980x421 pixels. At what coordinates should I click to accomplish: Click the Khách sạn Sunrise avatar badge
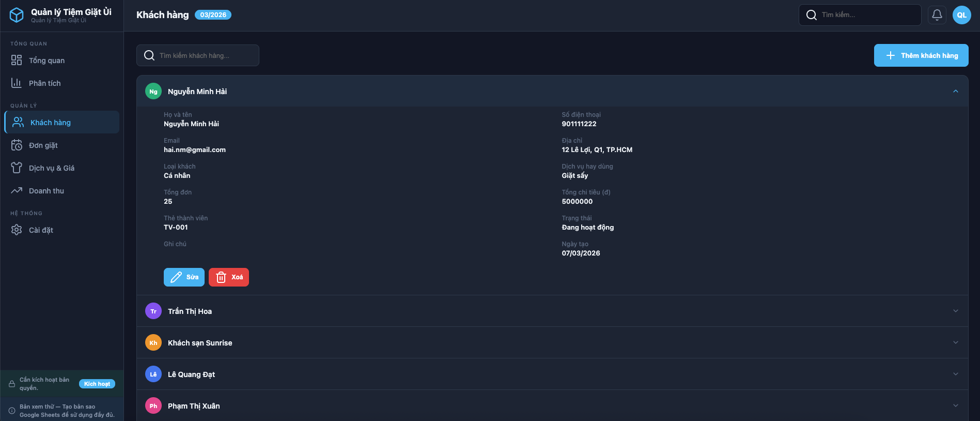coord(153,343)
